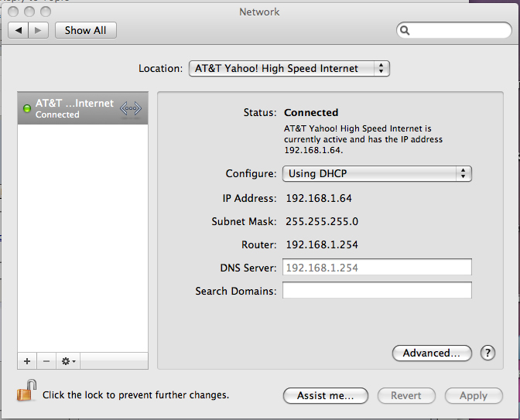Viewport: 520px width, 420px height.
Task: Click the Show All button
Action: coord(86,30)
